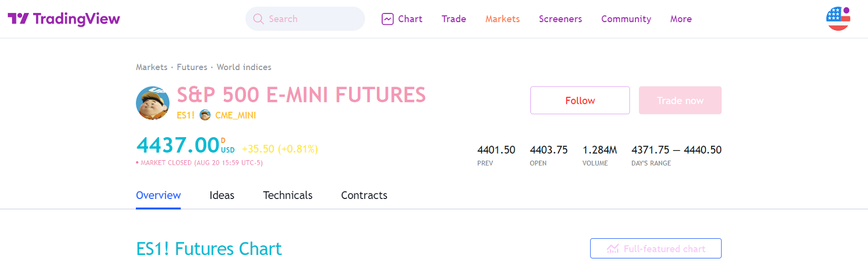Click the TradingView logo icon
Screen dimensions: 868x267
pos(19,19)
